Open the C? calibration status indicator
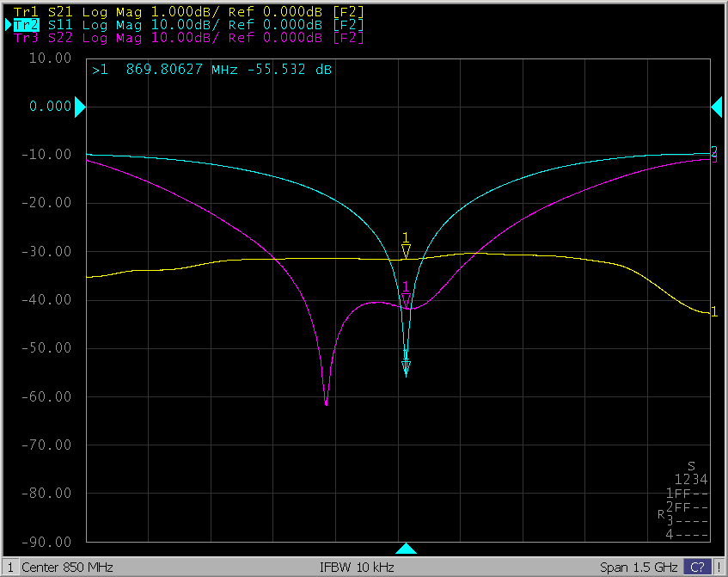Viewport: 728px width, 577px height. click(697, 568)
